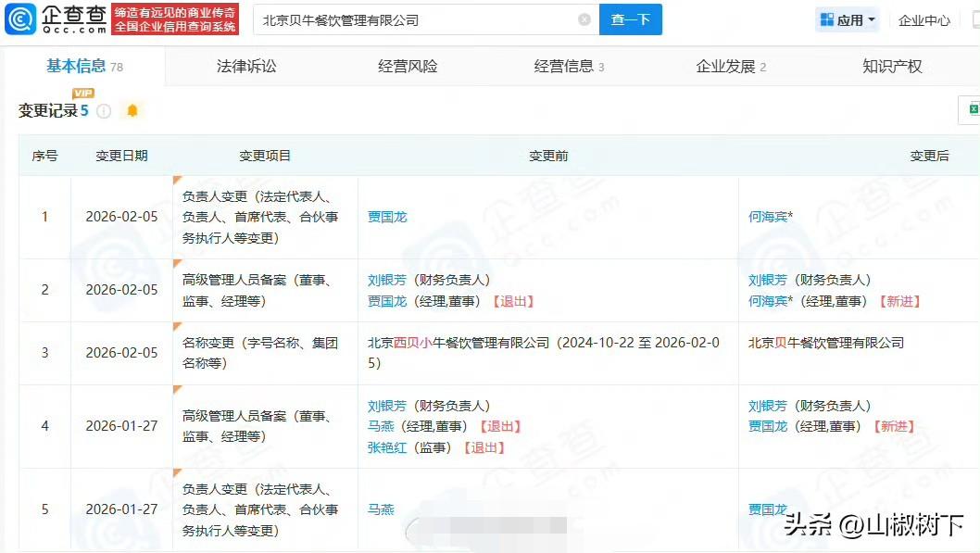Open 何海宾 link in row 1 变更后
The width and height of the screenshot is (980, 553).
pos(768,217)
